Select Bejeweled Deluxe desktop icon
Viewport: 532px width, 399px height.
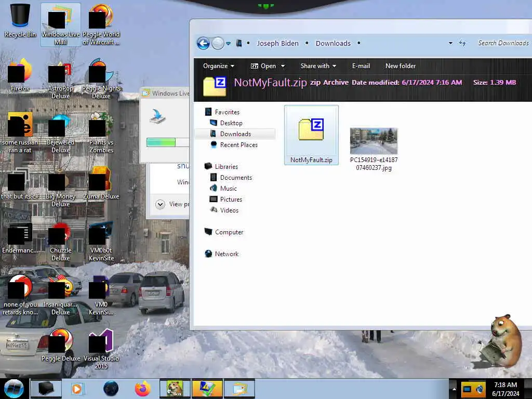[x=60, y=132]
